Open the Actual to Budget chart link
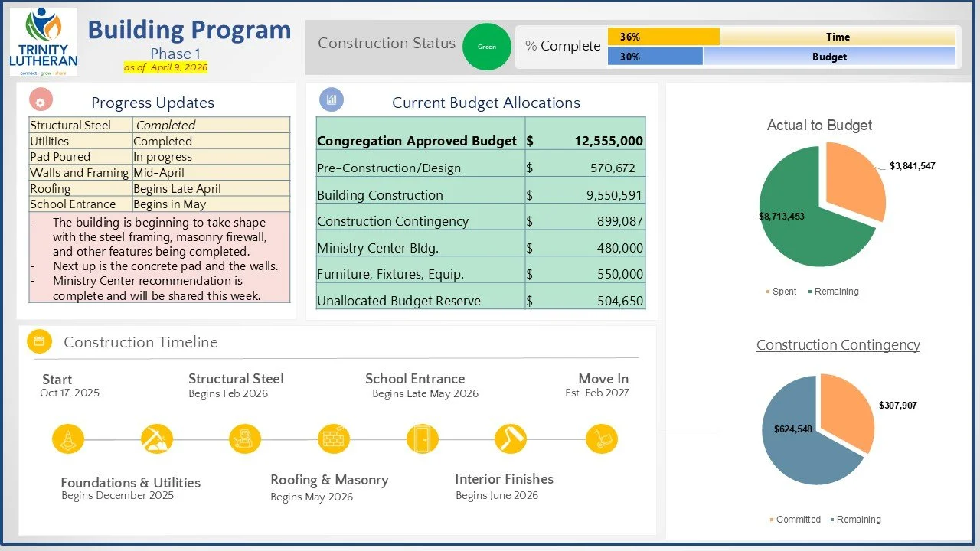Image resolution: width=980 pixels, height=551 pixels. 819,125
